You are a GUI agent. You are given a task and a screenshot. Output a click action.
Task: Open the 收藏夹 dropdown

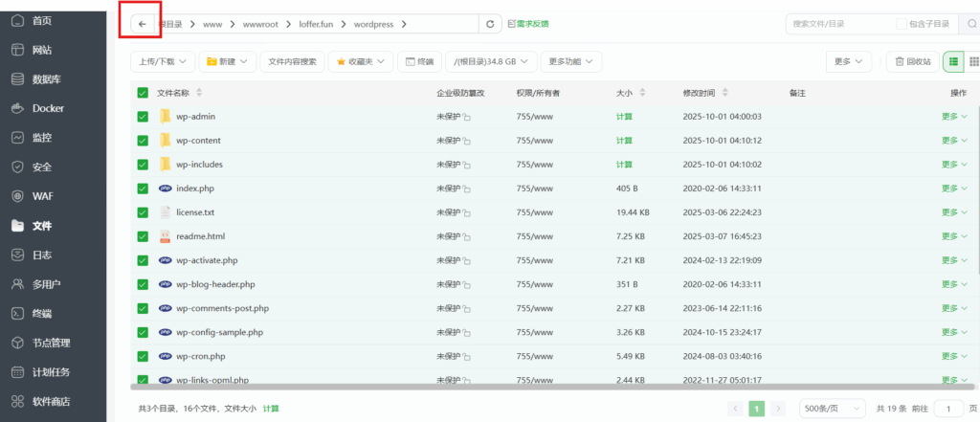(360, 61)
